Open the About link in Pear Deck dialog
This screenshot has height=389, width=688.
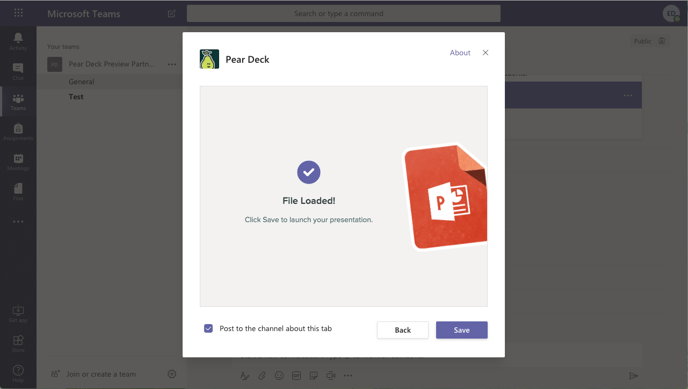point(459,53)
